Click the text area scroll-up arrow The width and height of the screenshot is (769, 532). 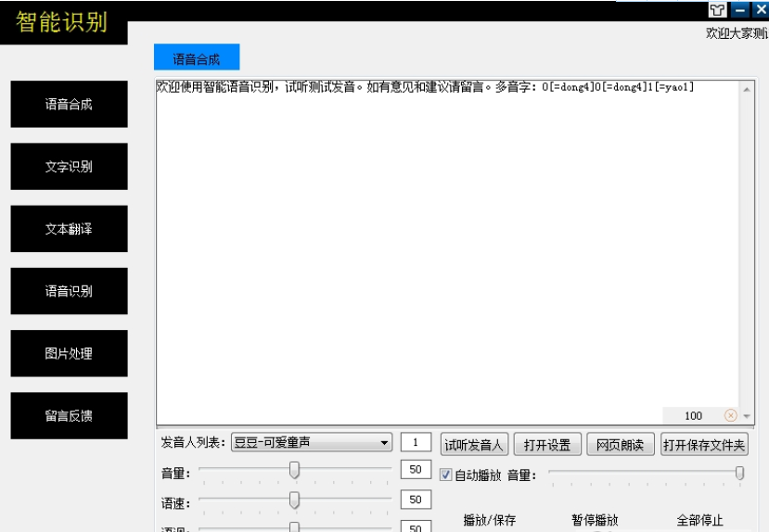pyautogui.click(x=747, y=89)
